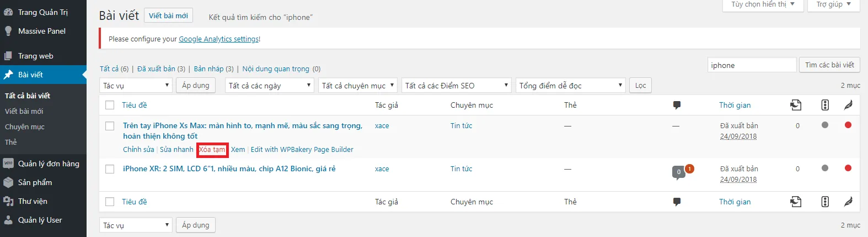Viewport: 868px width, 237px height.
Task: Click the readability feather icon in header
Action: (x=848, y=105)
